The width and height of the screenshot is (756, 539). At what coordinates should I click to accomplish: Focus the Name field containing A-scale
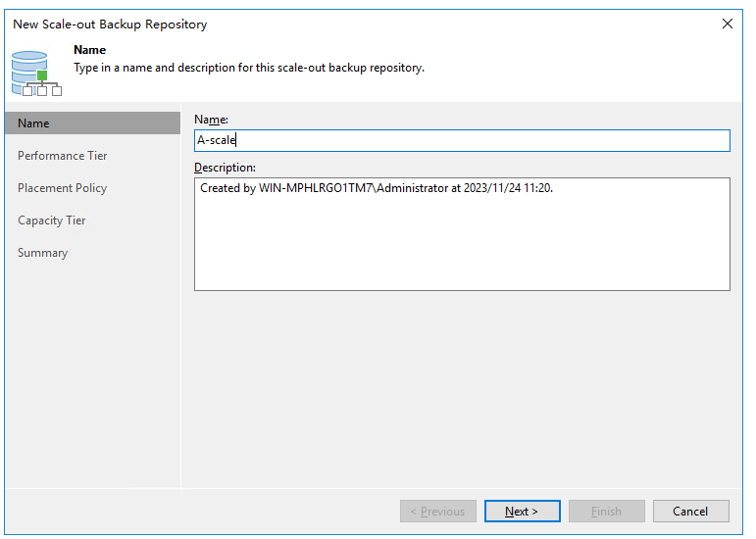(x=461, y=140)
